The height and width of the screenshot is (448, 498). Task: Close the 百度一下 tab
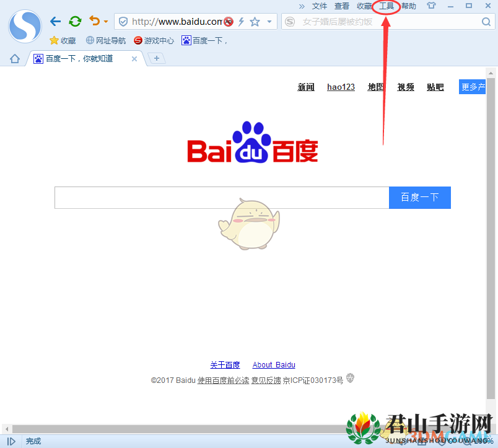[x=134, y=59]
